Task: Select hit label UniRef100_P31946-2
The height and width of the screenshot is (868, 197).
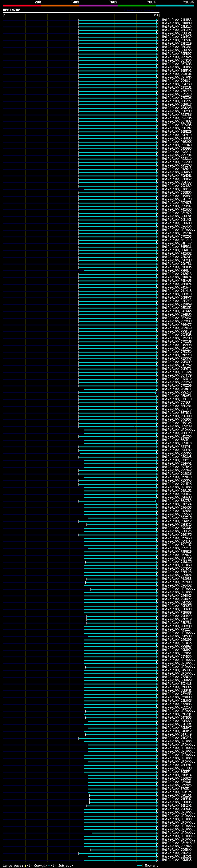Action: 179,843
